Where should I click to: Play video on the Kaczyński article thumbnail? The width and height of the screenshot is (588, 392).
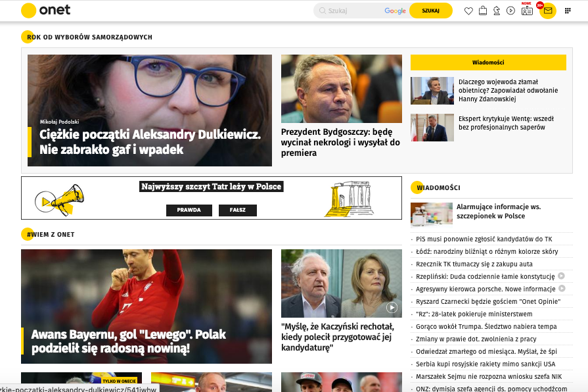(x=392, y=307)
